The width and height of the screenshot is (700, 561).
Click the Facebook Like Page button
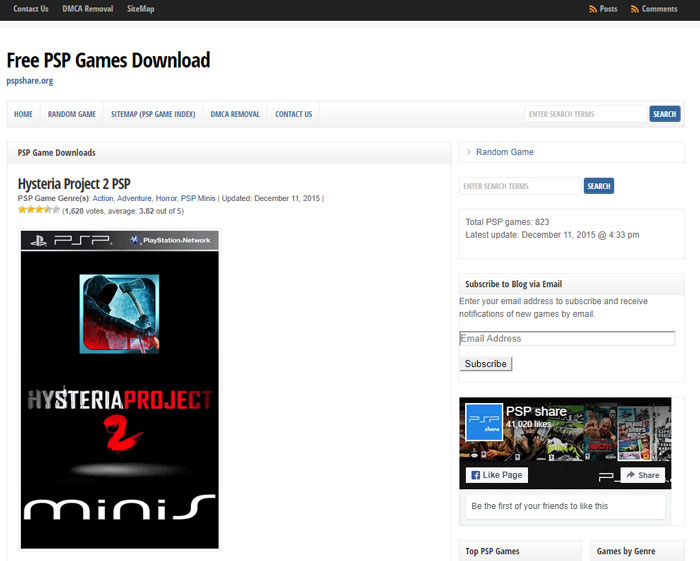[x=497, y=475]
